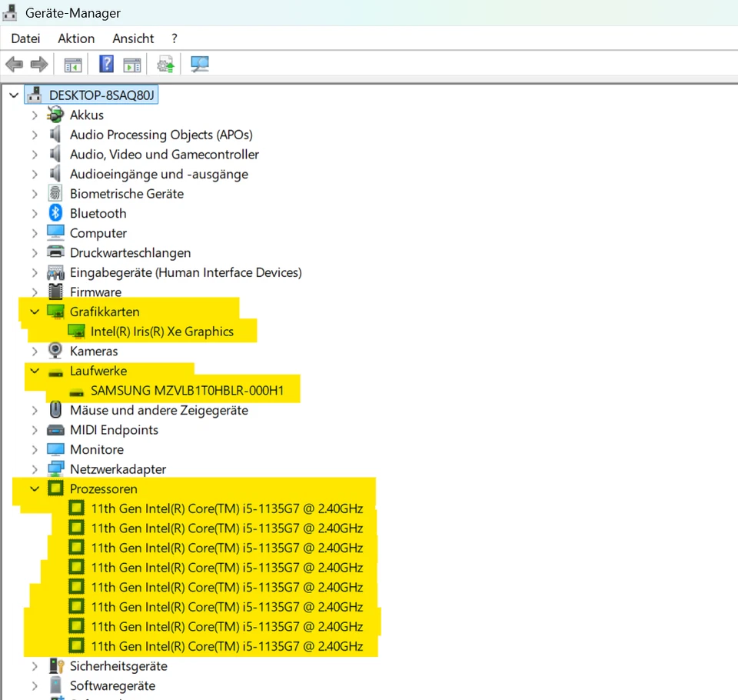Screen dimensions: 738x700
Task: Click the Forward arrow toolbar icon
Action: (39, 64)
